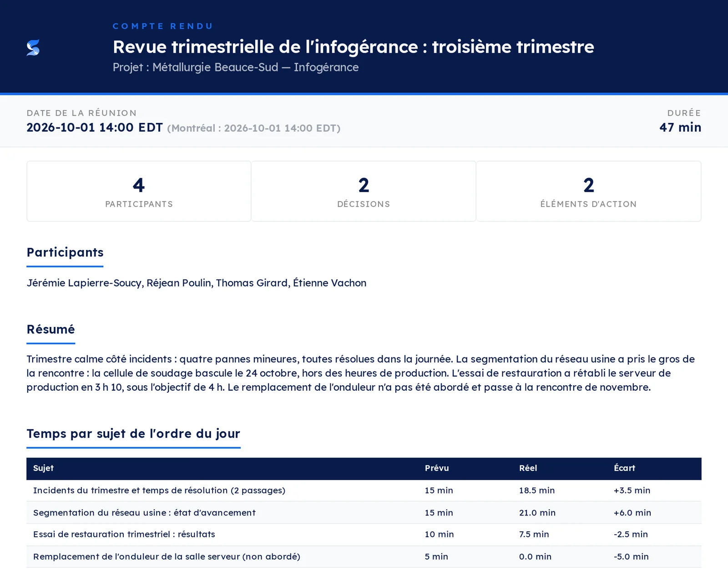This screenshot has width=728, height=586.
Task: Click the '-2.5 min' variance cell
Action: click(x=631, y=534)
